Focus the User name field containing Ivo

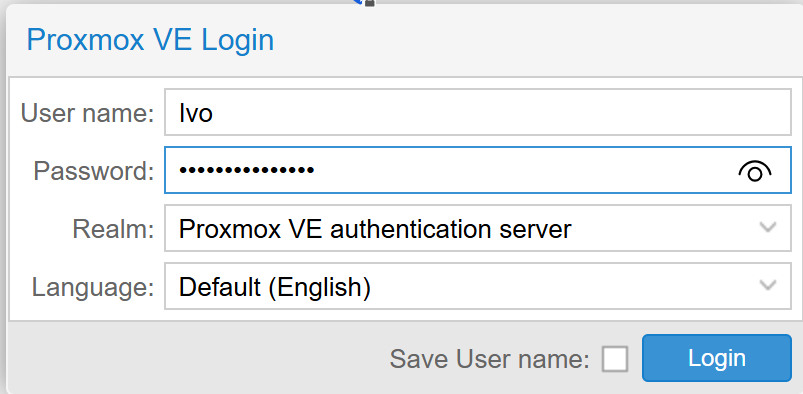478,112
